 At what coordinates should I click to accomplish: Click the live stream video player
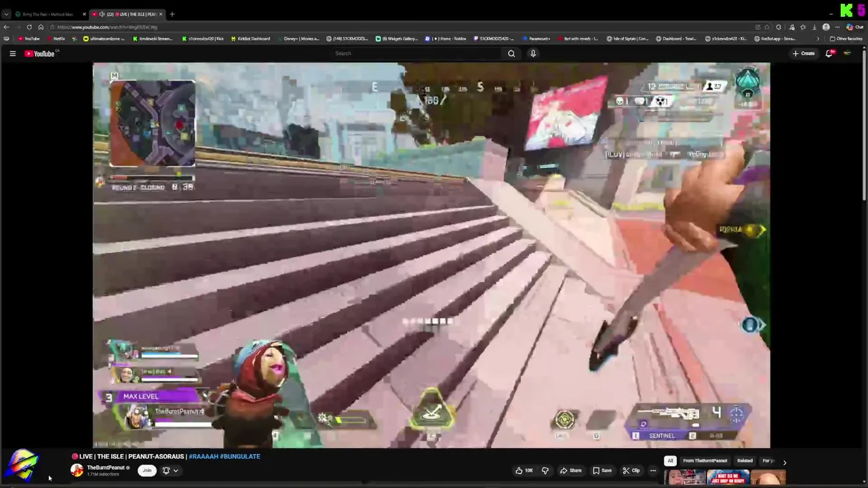431,256
